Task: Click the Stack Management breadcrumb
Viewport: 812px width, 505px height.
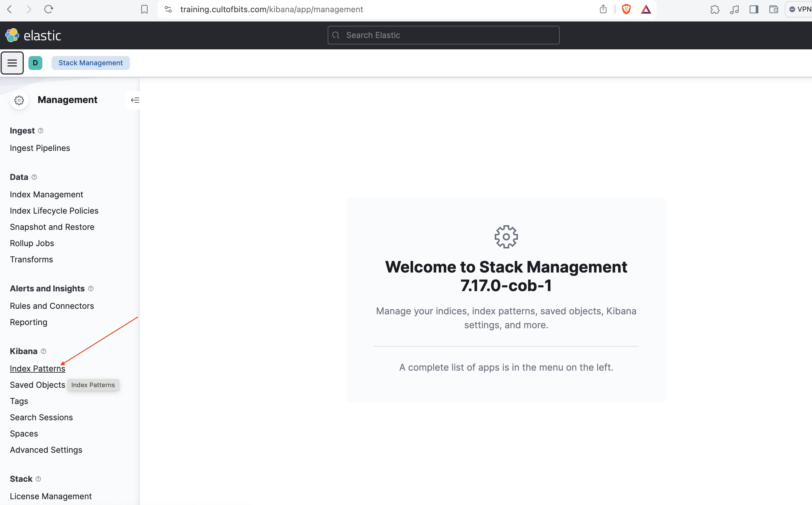Action: [90, 63]
